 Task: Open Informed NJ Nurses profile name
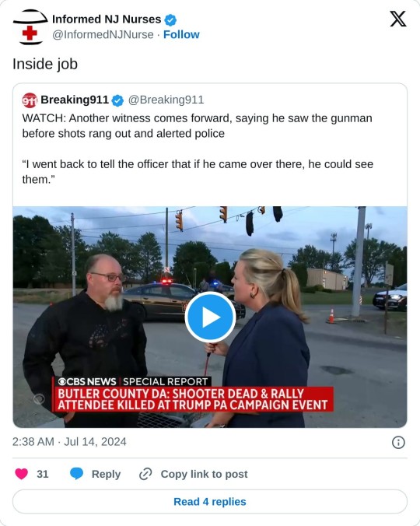point(107,19)
